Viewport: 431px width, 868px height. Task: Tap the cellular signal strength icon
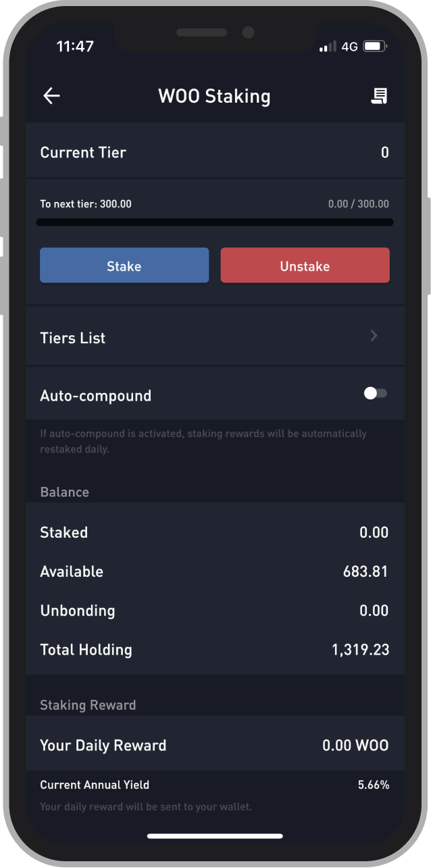point(328,47)
